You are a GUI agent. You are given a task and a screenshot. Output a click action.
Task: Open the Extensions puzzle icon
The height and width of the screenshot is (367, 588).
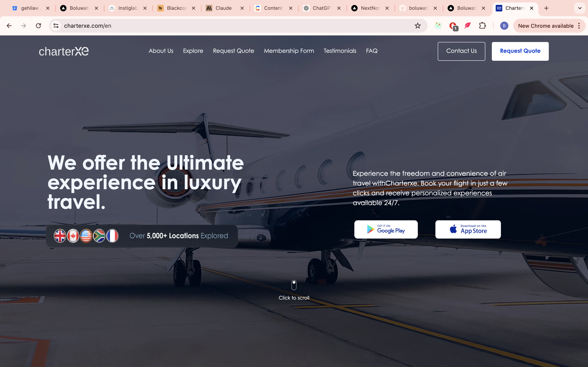point(482,26)
